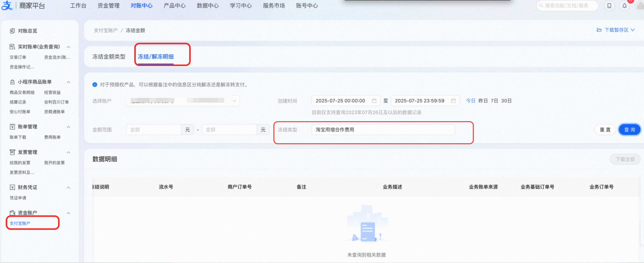Focus the minimum 金额 input field
644x263 pixels.
point(154,130)
